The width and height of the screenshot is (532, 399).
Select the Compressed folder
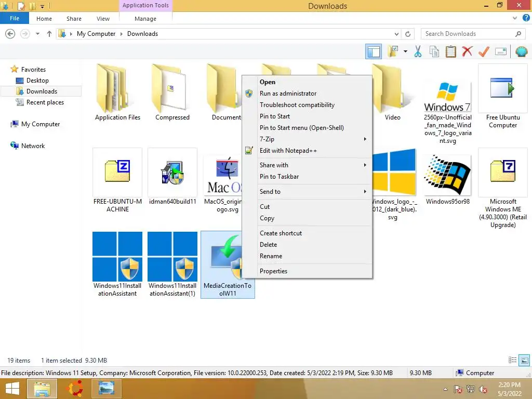click(x=172, y=92)
